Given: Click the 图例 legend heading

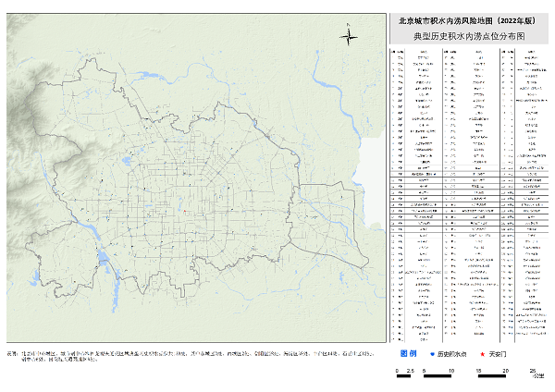Looking at the screenshot, I should tap(407, 353).
